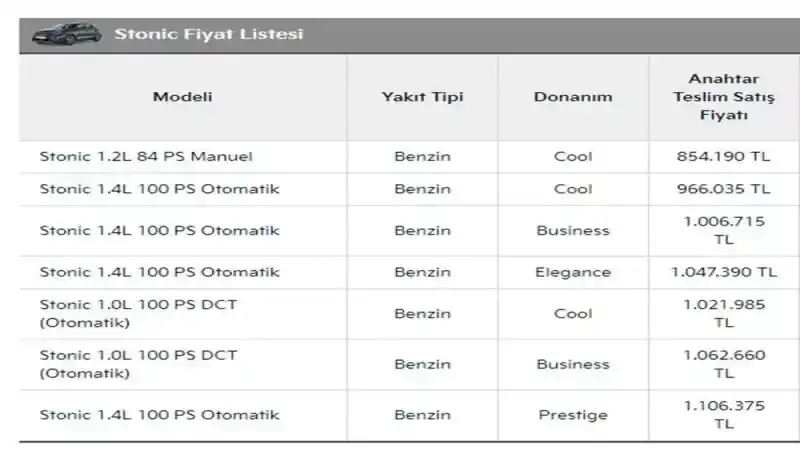The image size is (800, 450).
Task: Click Benzin in the Prestige row
Action: point(422,415)
